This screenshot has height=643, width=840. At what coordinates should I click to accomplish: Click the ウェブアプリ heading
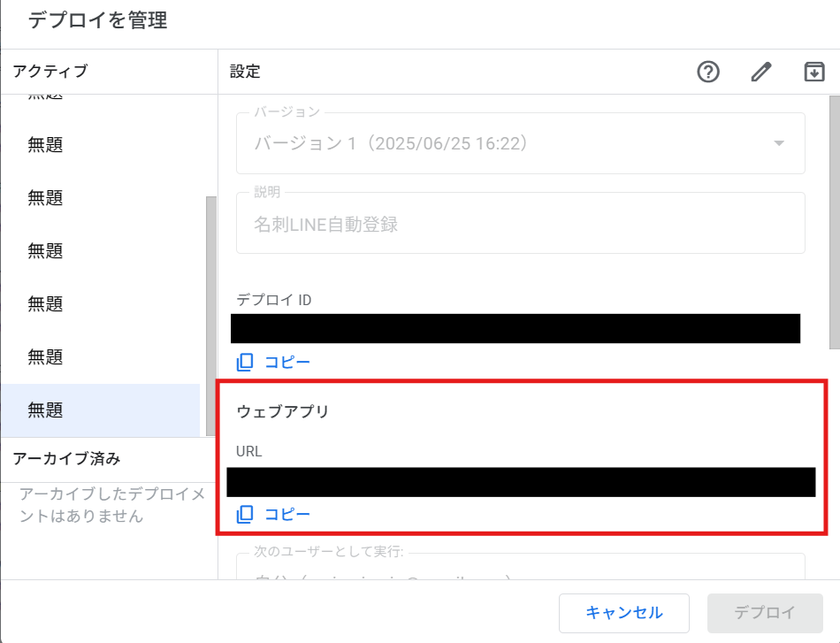[283, 411]
